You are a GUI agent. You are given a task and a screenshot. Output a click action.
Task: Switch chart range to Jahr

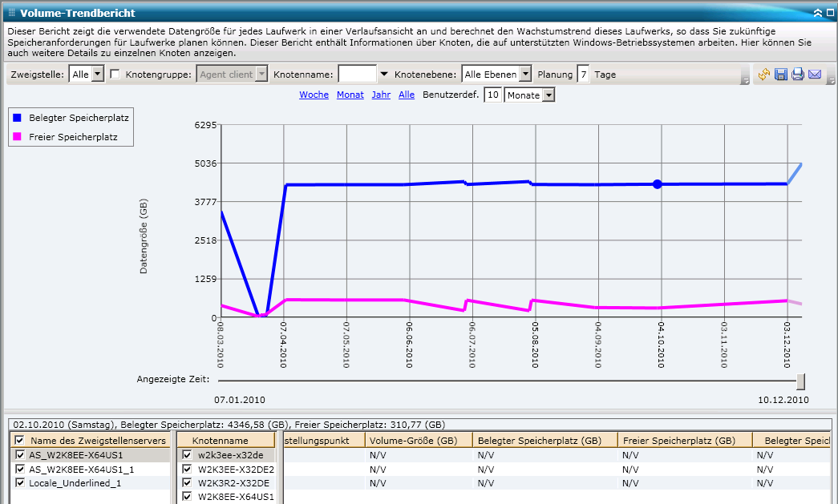tap(381, 95)
